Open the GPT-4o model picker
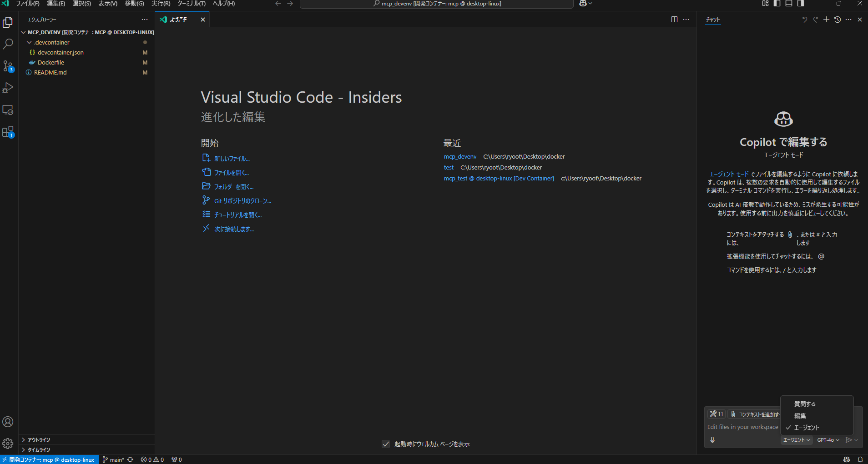The image size is (868, 464). (x=828, y=440)
